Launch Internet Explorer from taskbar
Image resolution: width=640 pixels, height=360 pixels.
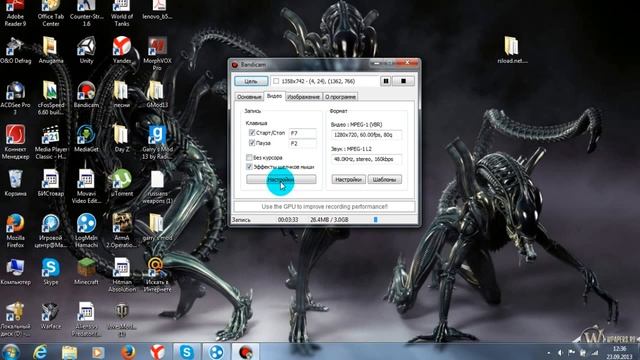tap(40, 351)
